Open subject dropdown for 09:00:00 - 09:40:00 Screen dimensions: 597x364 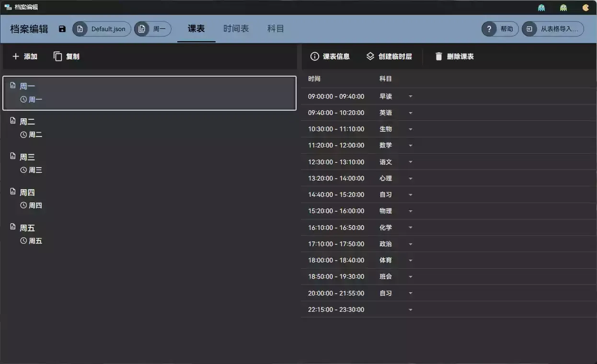[x=411, y=97]
